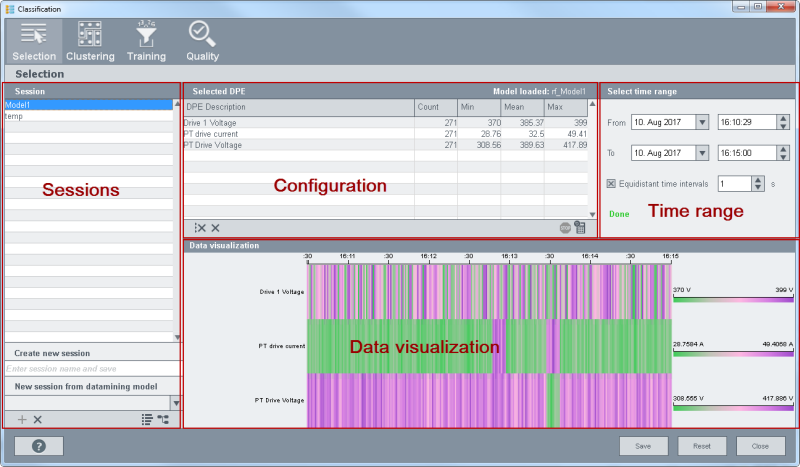Click the session name input field
Screen dimensions: 800x467
[x=90, y=370]
